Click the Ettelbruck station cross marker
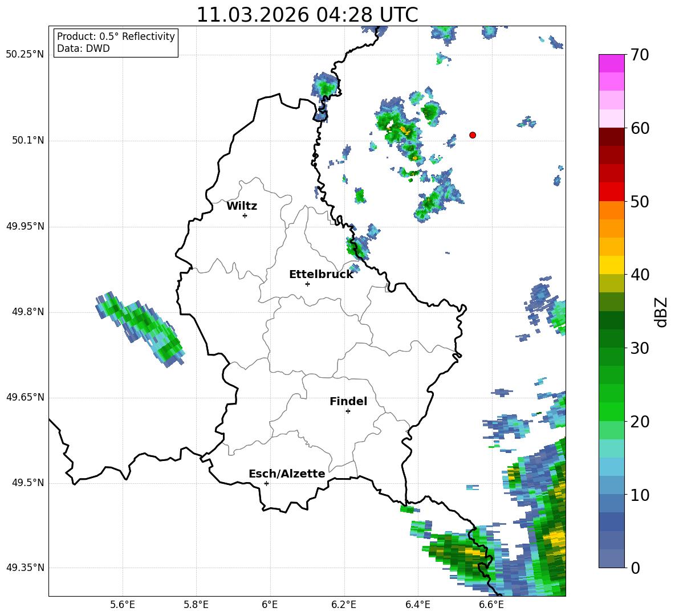Image resolution: width=675 pixels, height=616 pixels. tap(307, 284)
